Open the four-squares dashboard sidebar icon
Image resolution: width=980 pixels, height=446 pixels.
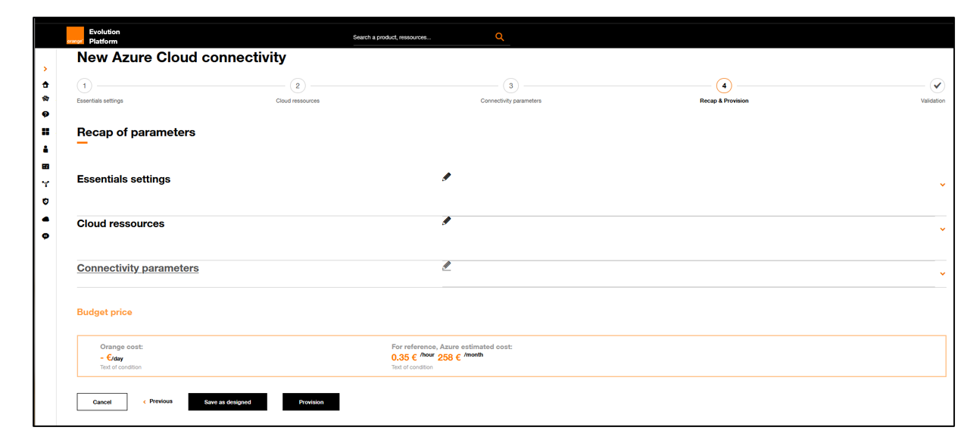click(45, 132)
